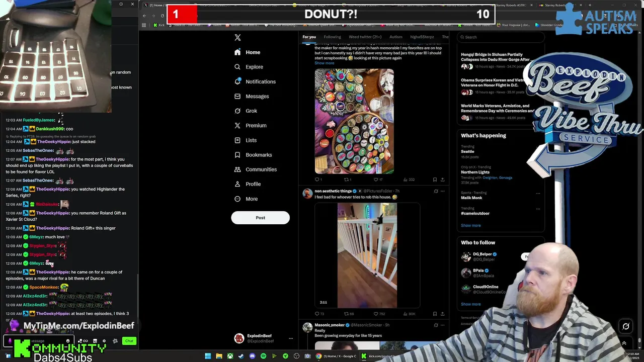Switch to the Following tab
644x362 pixels.
pos(332,37)
